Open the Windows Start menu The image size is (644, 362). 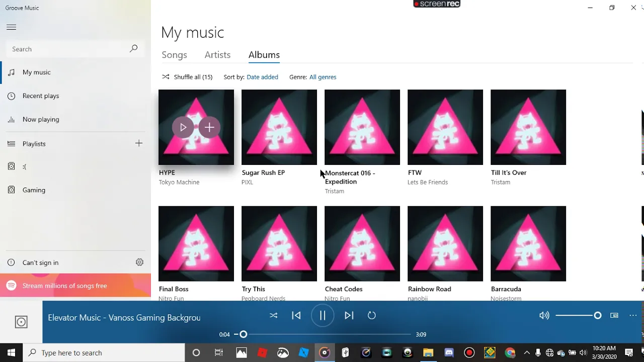(x=11, y=352)
